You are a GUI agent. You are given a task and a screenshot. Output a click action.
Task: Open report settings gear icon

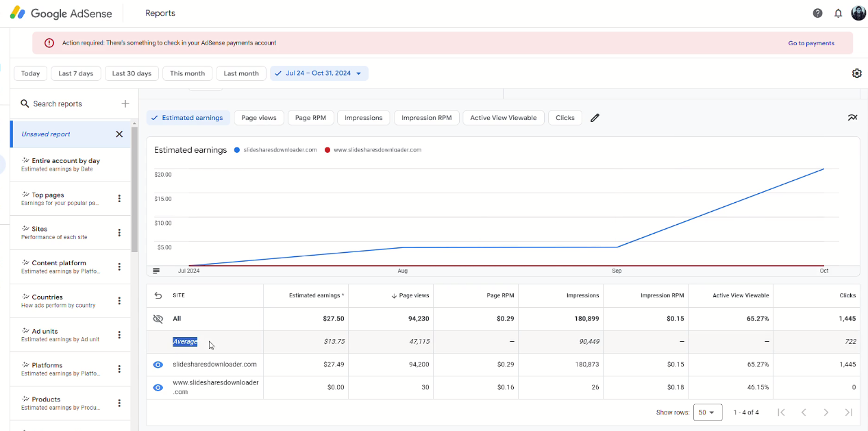[x=856, y=73]
